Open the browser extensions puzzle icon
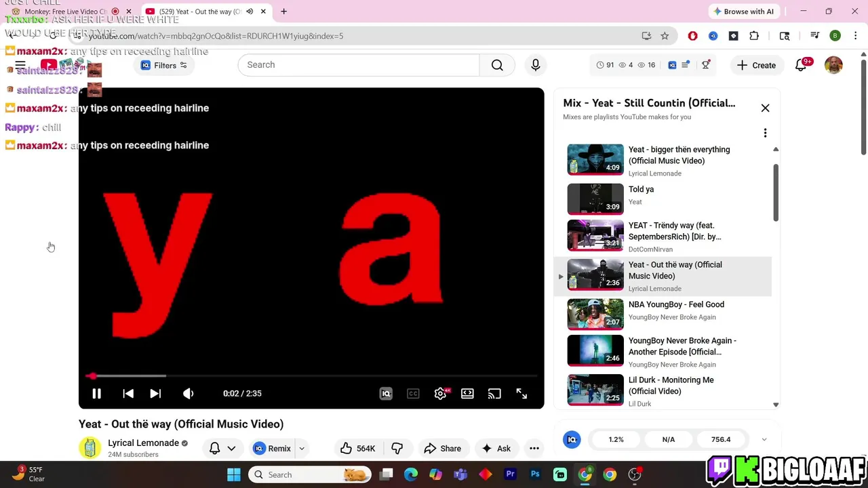 754,36
